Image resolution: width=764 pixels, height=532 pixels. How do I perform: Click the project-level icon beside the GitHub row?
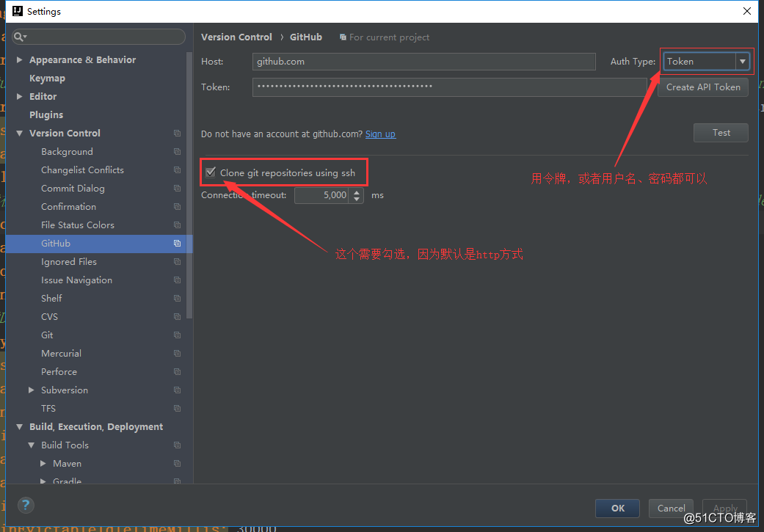[178, 244]
